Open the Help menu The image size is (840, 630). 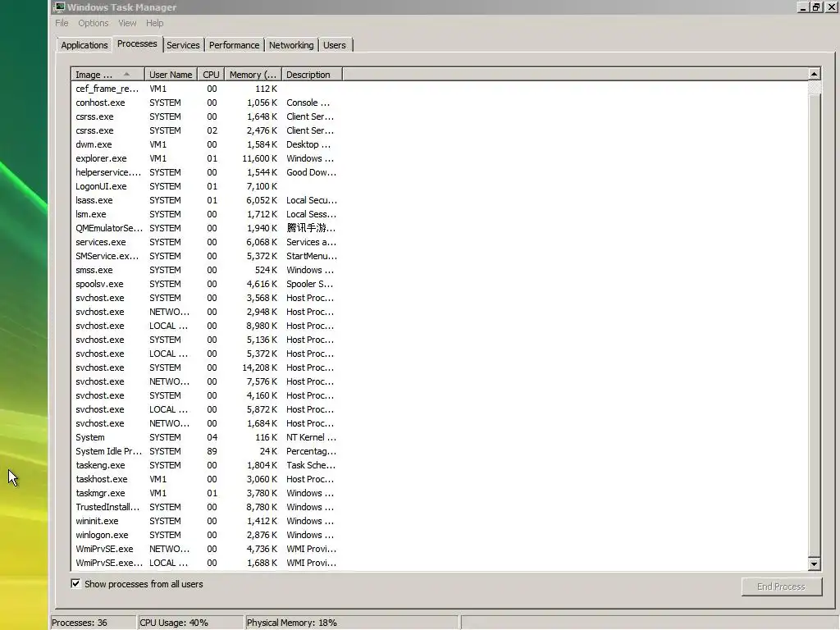tap(154, 23)
